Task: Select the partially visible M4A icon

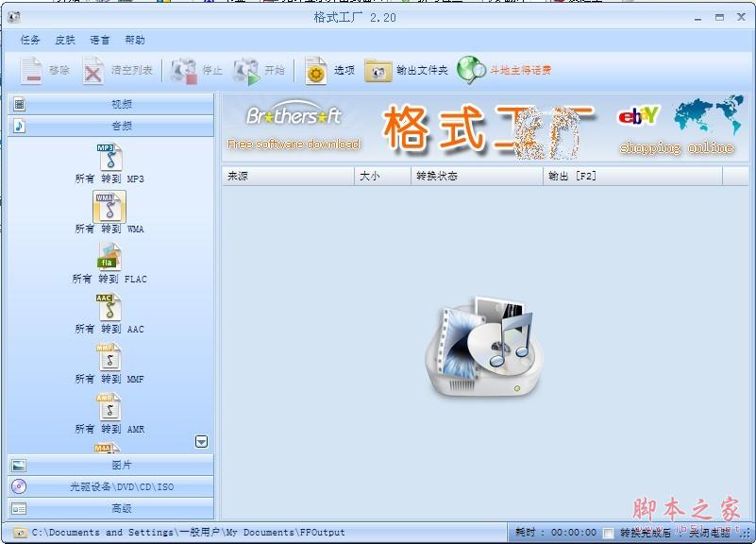Action: pos(108,448)
